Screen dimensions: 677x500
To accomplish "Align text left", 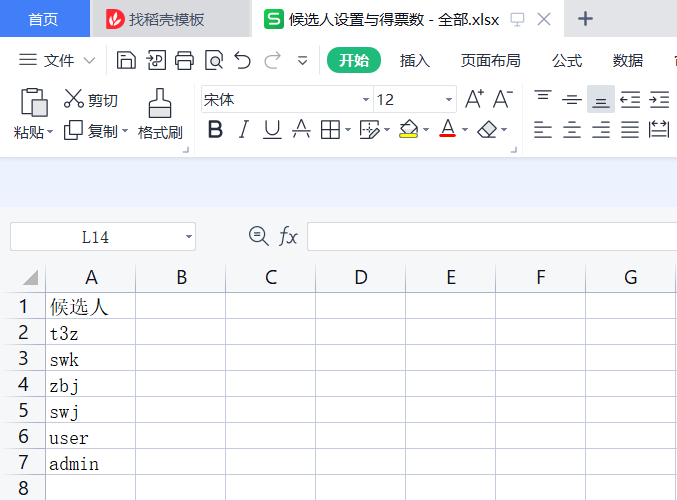I will tap(543, 130).
